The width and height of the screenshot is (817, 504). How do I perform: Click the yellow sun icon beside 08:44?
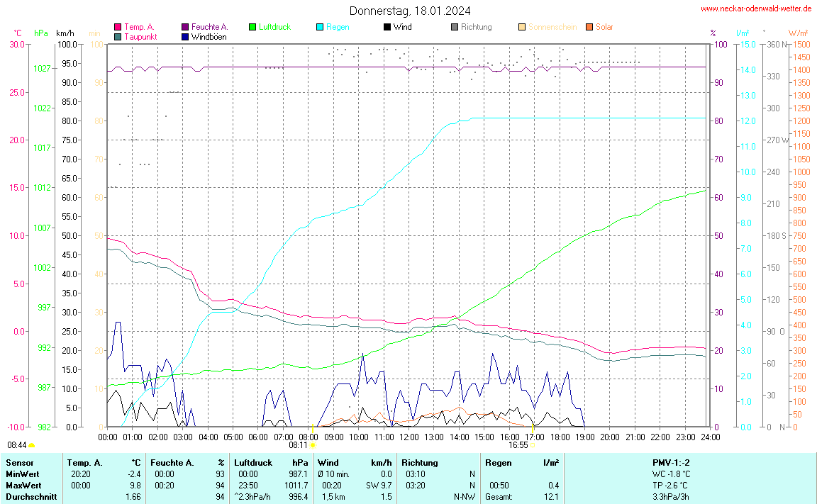tap(32, 445)
